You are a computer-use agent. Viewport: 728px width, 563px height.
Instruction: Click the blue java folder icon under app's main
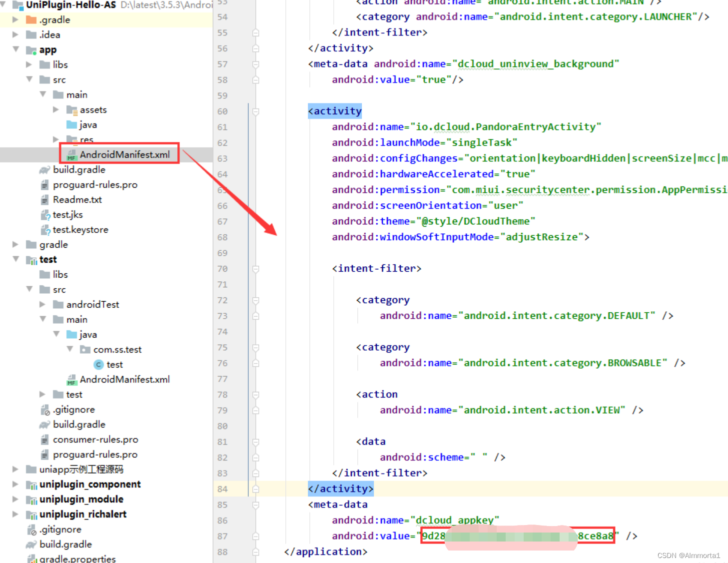tap(72, 125)
